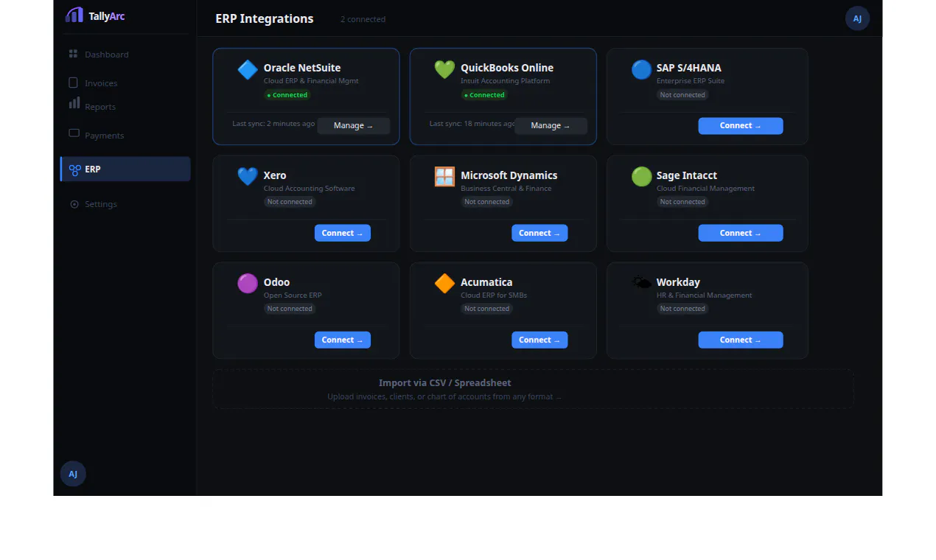Screen dimensions: 936x560
Task: Click the Connected badge on QuickBooks Online
Action: [x=484, y=95]
